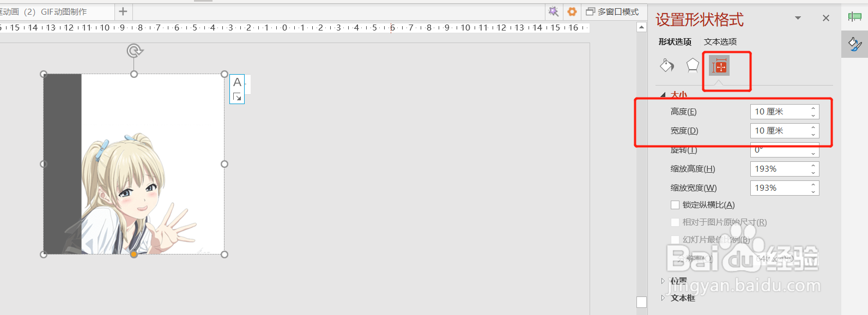Open the Format Shape pane options arrow
This screenshot has height=315, width=868.
pos(798,18)
